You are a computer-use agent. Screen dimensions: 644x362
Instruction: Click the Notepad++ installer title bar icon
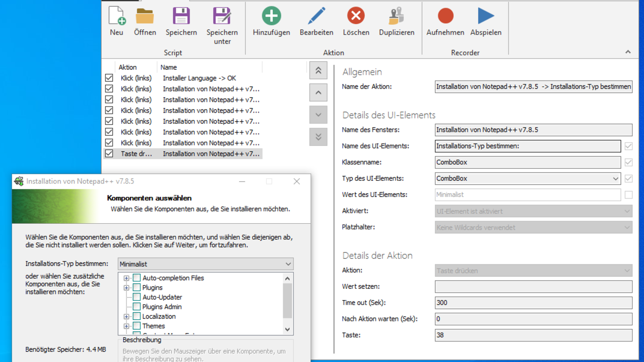click(x=19, y=181)
